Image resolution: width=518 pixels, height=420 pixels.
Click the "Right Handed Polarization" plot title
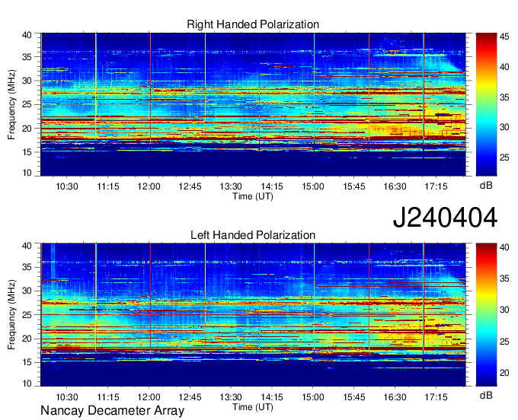253,24
